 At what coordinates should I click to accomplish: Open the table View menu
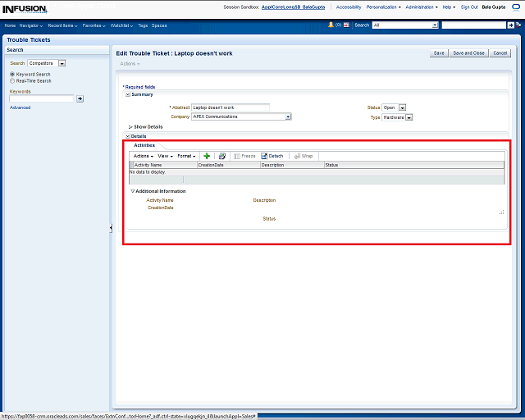coord(164,156)
